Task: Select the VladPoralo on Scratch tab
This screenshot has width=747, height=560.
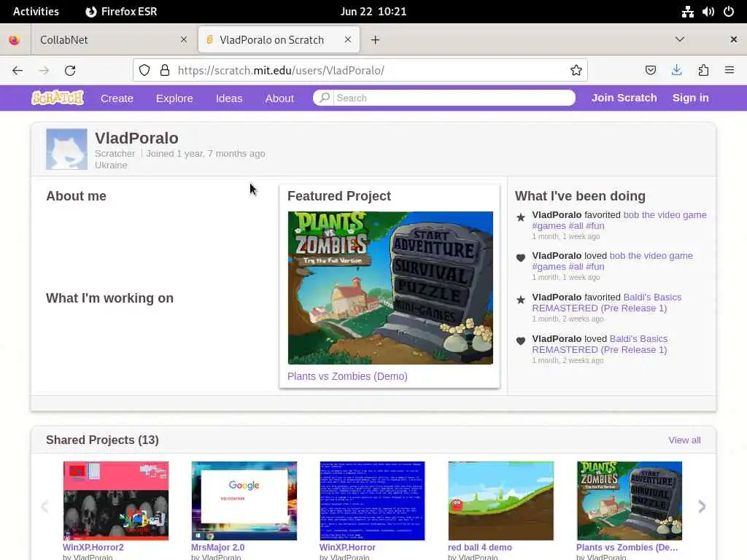Action: pyautogui.click(x=279, y=40)
